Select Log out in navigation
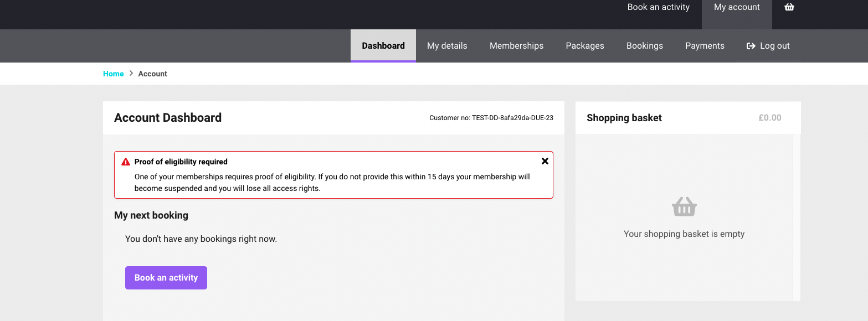Screen dimensions: 868x321 [768, 46]
